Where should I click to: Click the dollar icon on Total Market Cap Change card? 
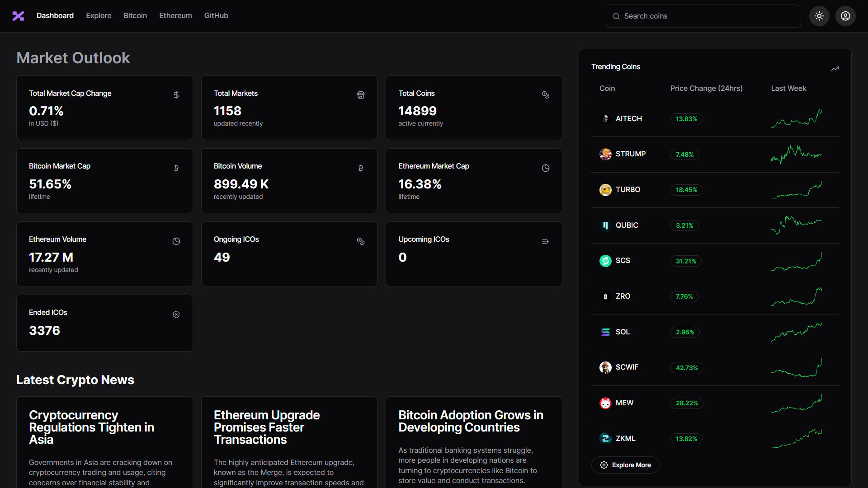(176, 95)
